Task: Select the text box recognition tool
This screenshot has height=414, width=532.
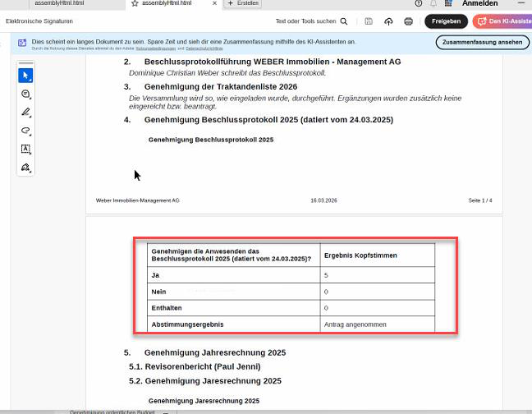Action: (x=25, y=149)
